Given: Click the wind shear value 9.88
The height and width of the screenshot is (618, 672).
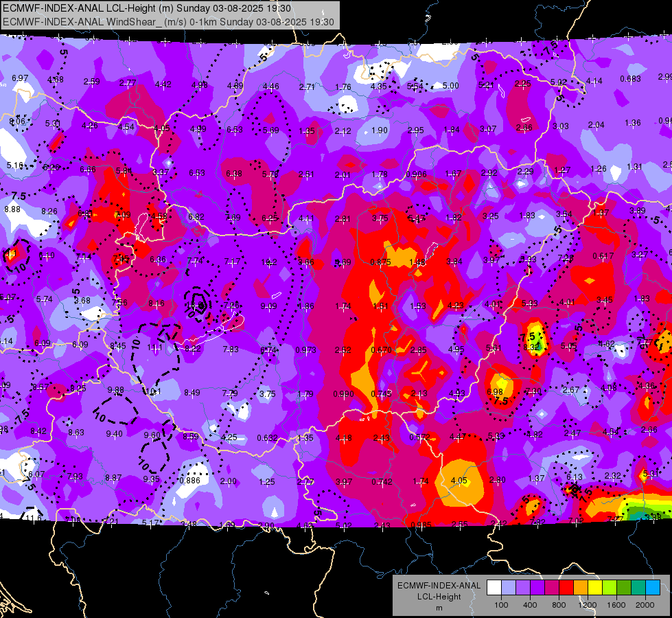Looking at the screenshot, I should (x=116, y=390).
